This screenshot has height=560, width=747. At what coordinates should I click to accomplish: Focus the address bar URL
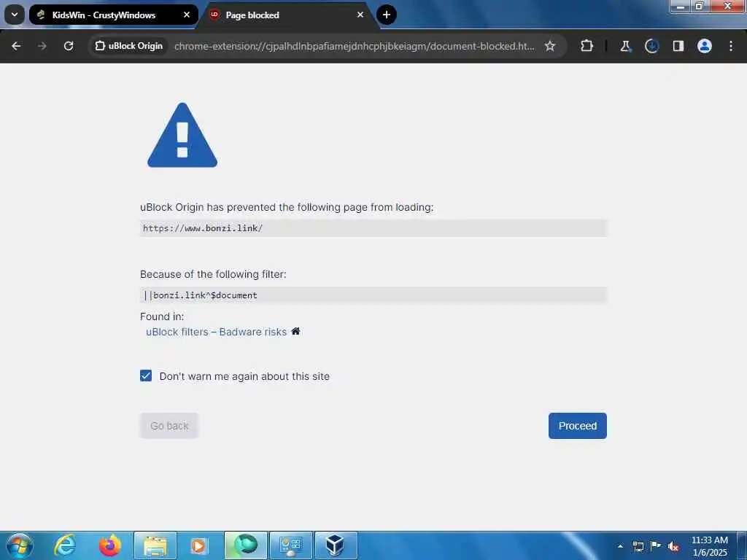click(x=354, y=46)
